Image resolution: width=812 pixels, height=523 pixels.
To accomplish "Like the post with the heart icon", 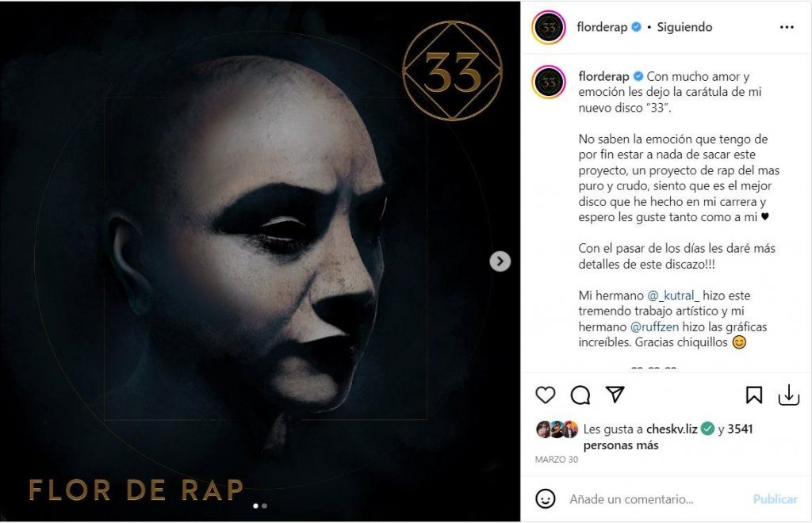I will coord(546,395).
